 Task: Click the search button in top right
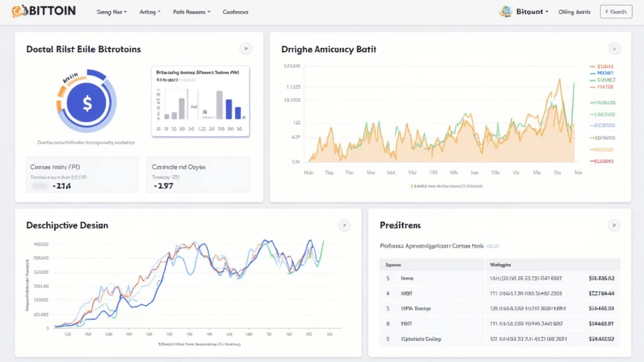616,12
